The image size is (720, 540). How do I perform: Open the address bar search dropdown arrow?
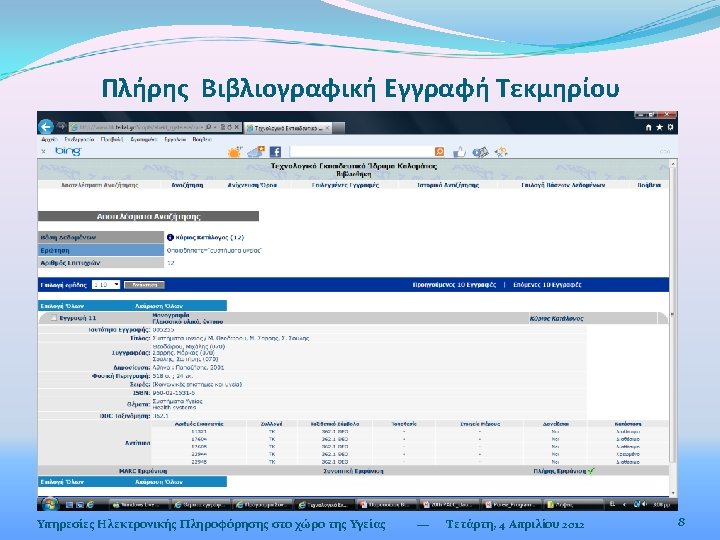215,127
